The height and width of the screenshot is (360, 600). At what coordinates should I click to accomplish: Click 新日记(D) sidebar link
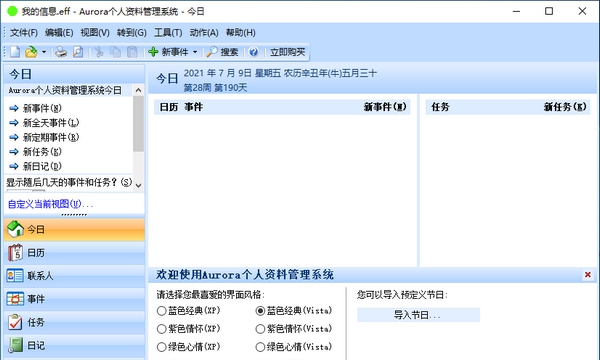(42, 166)
